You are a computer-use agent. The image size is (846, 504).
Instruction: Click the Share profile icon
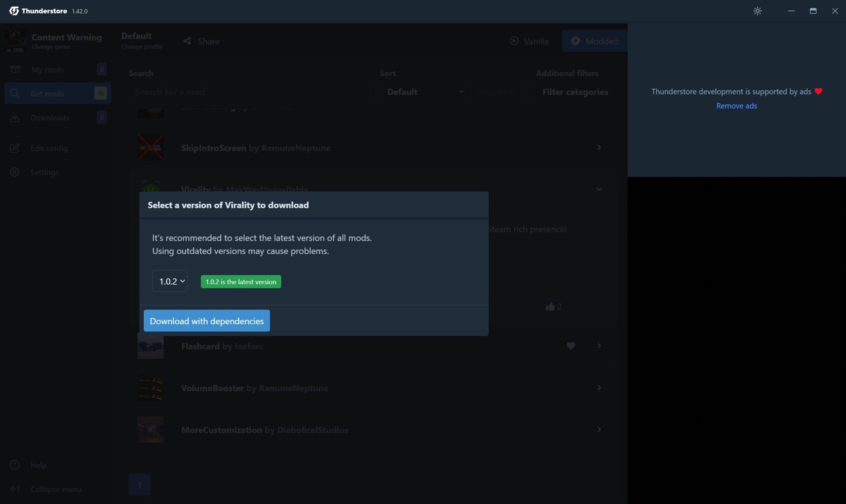[x=187, y=41]
